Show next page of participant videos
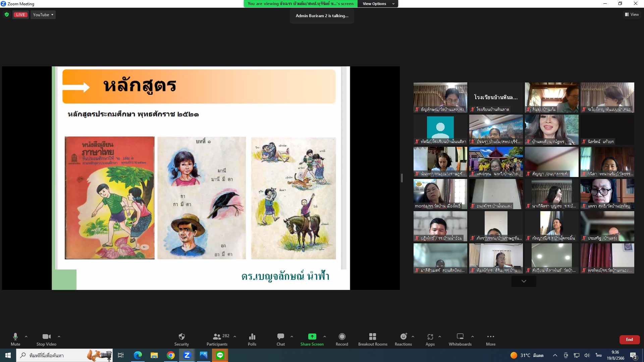The height and width of the screenshot is (362, 644). click(524, 281)
